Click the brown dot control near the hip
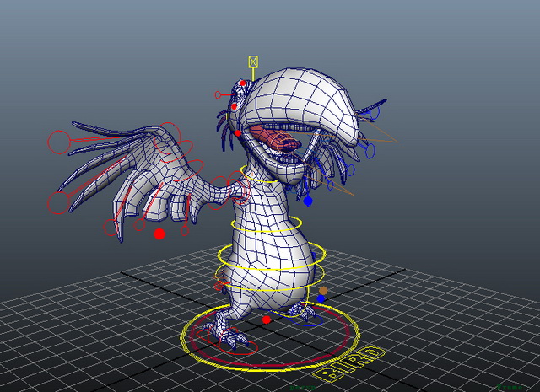540x392 pixels. pyautogui.click(x=323, y=291)
